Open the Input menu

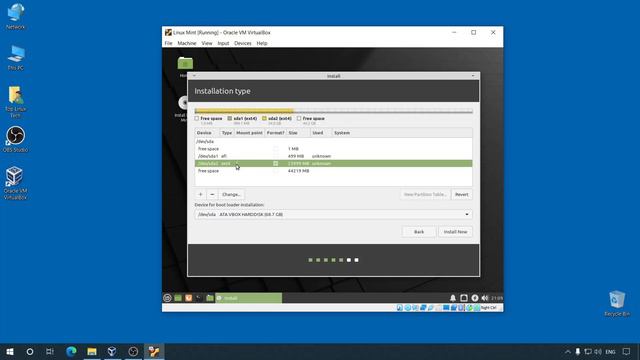pos(223,43)
